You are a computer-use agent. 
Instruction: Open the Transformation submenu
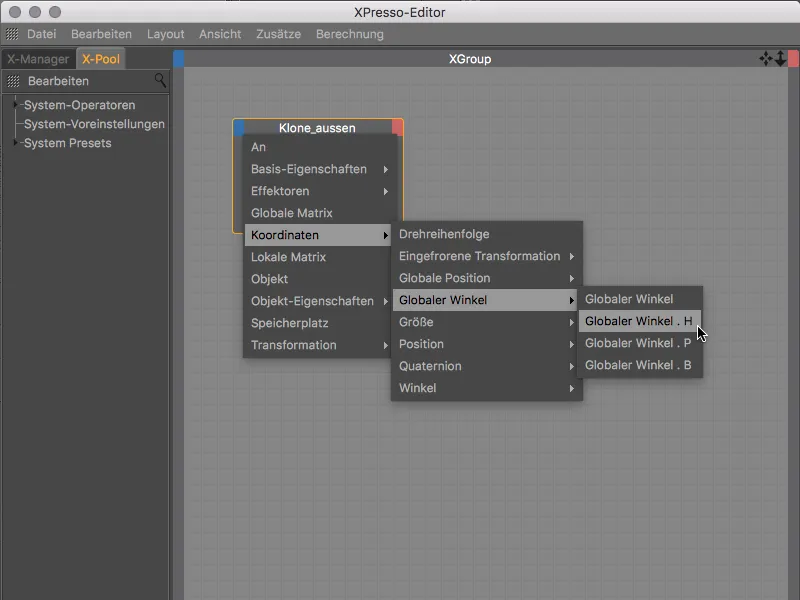[317, 345]
